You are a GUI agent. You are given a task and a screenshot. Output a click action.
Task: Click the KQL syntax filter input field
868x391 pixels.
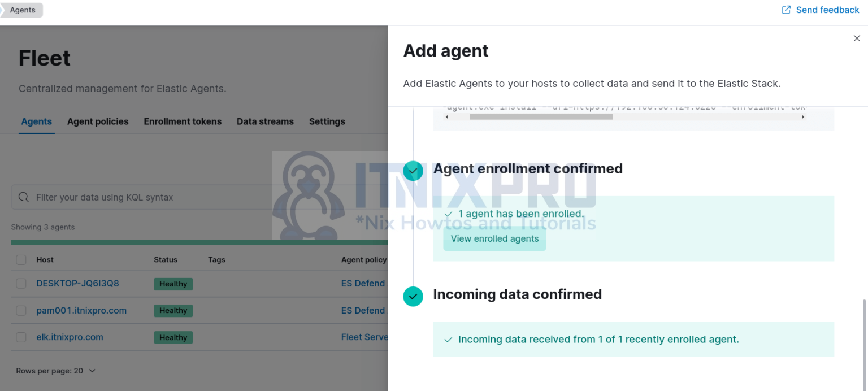[x=170, y=197]
